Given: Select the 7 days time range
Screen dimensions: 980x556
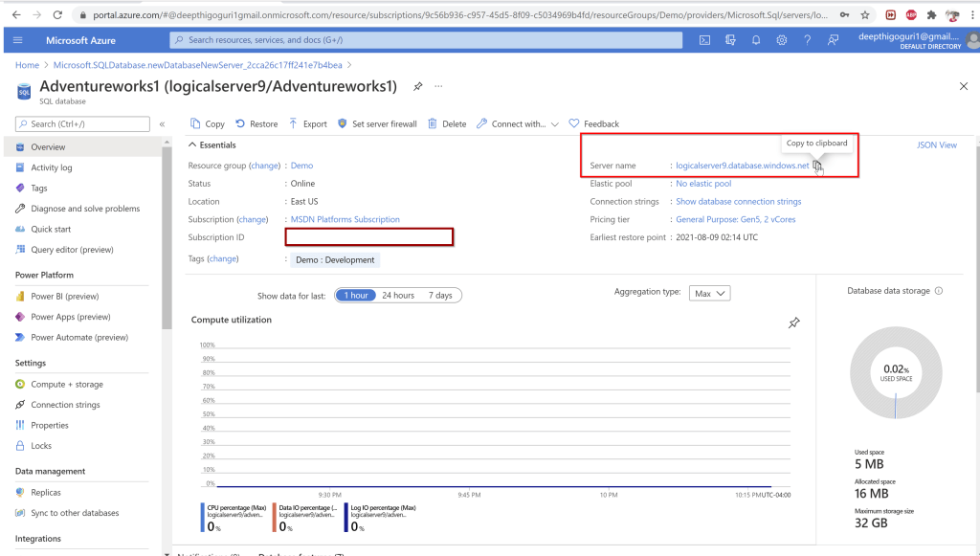Looking at the screenshot, I should tap(440, 296).
